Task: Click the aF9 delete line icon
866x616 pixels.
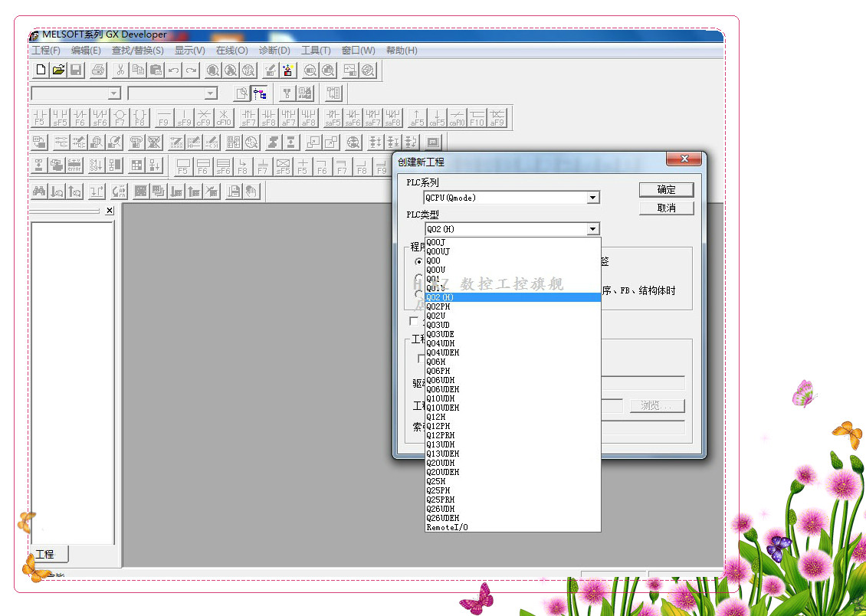Action: (497, 117)
